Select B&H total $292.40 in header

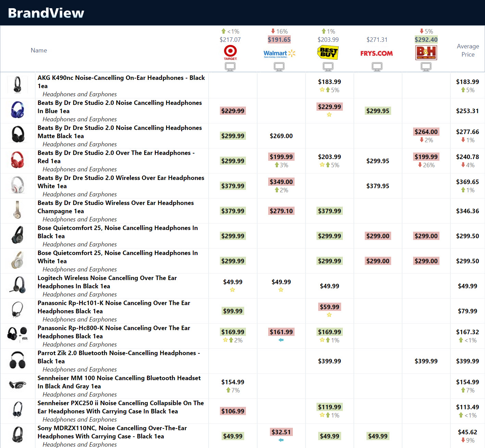tap(426, 40)
